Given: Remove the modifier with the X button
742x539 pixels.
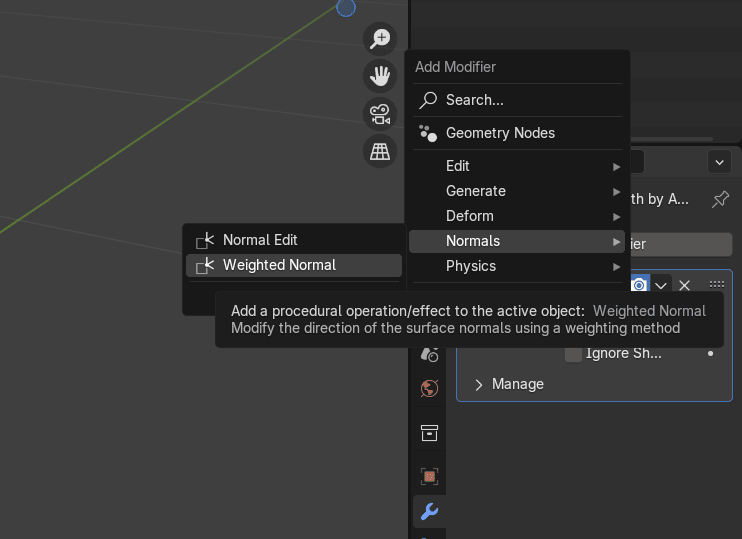Looking at the screenshot, I should pyautogui.click(x=685, y=285).
